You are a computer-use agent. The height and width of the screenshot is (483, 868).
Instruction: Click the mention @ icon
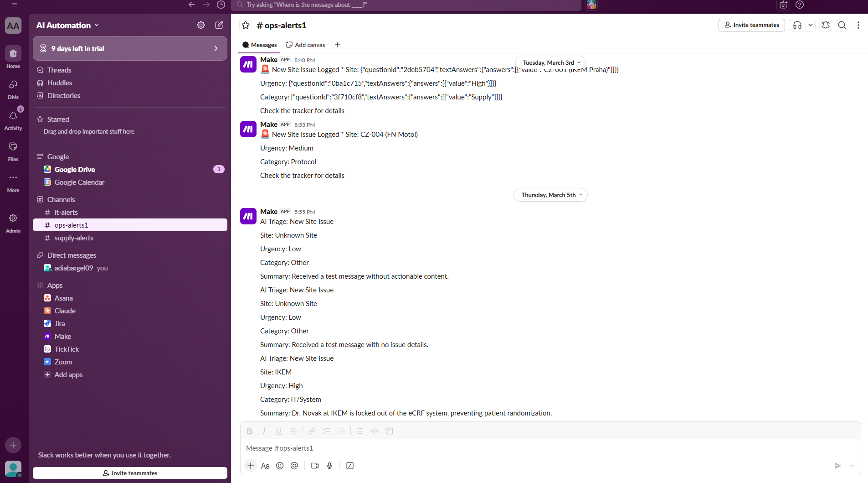click(294, 466)
